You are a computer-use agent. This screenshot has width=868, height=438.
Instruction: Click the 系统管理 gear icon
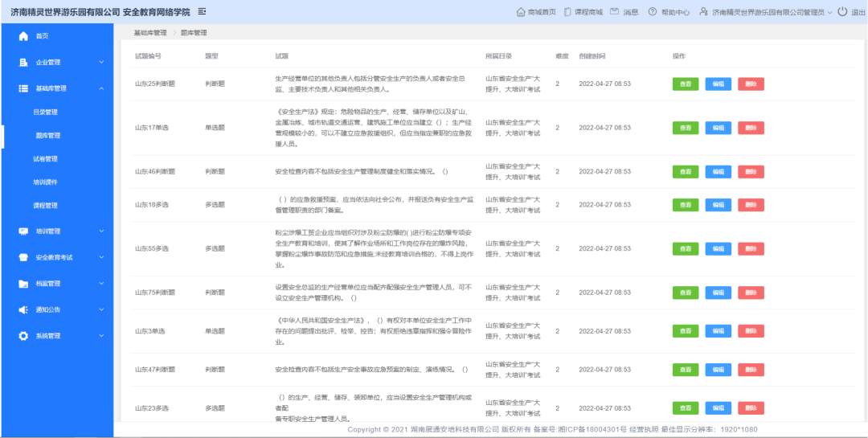pyautogui.click(x=23, y=336)
